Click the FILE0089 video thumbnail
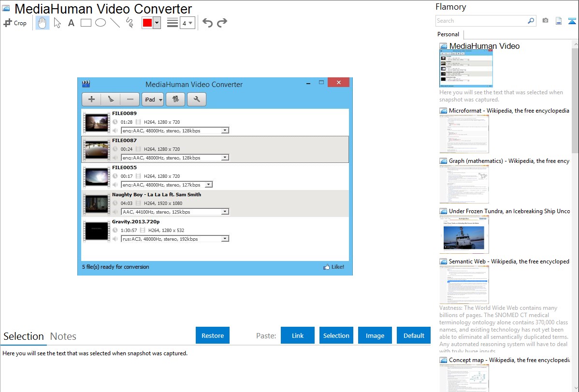Image resolution: width=579 pixels, height=392 pixels. [x=96, y=123]
